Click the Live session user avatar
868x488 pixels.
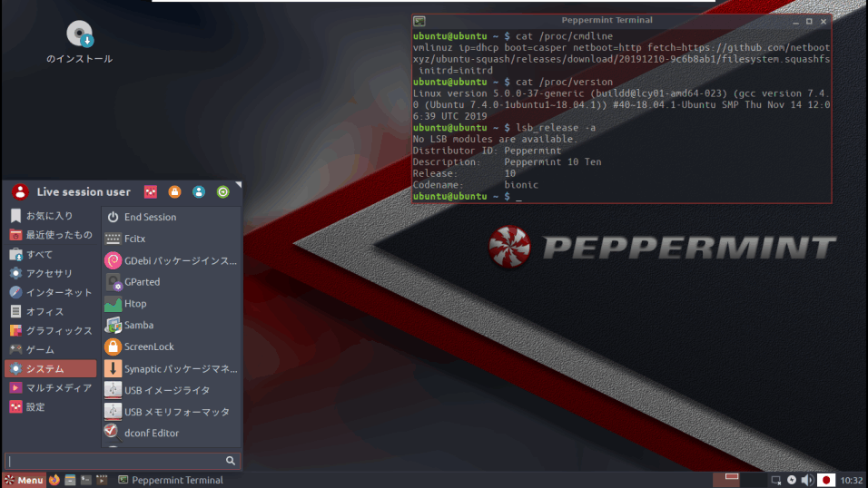[x=20, y=192]
